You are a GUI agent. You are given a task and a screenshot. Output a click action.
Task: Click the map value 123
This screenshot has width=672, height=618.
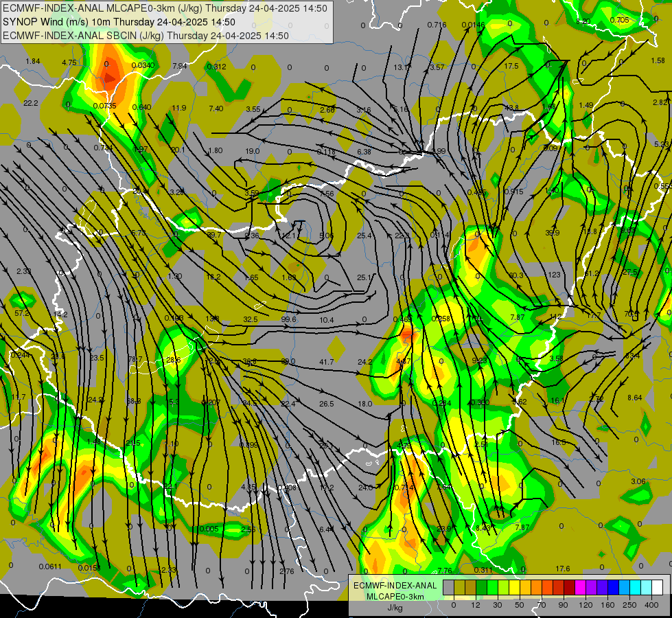pyautogui.click(x=554, y=275)
